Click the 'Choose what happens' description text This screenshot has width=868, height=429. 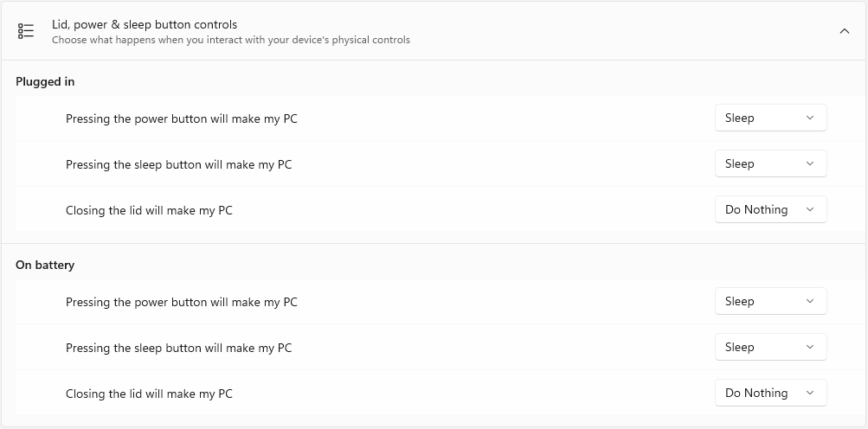231,40
